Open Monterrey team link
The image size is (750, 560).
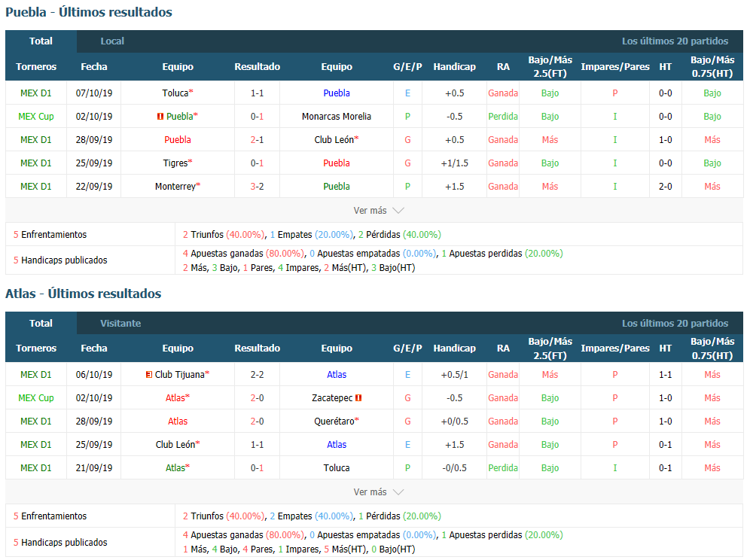pos(175,187)
